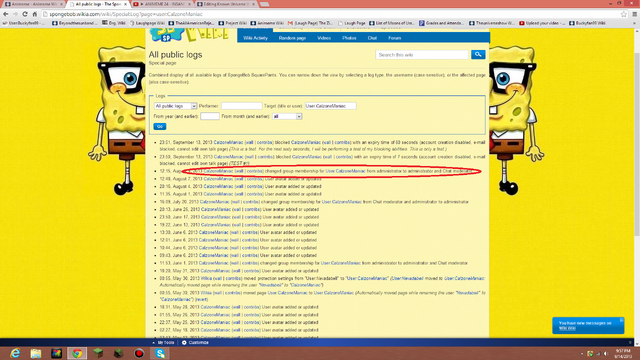Click the 'Search this wiki' box
This screenshot has width=640, height=360.
[422, 55]
